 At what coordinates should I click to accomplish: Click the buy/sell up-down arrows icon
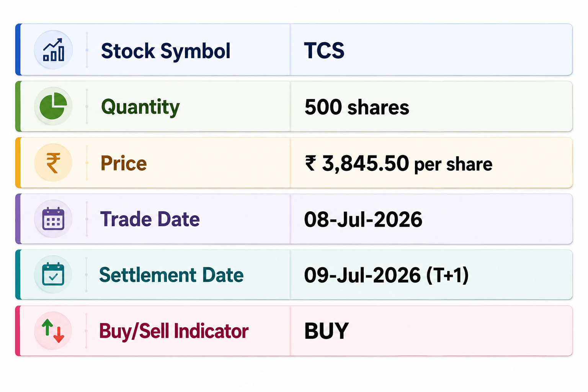pyautogui.click(x=53, y=331)
